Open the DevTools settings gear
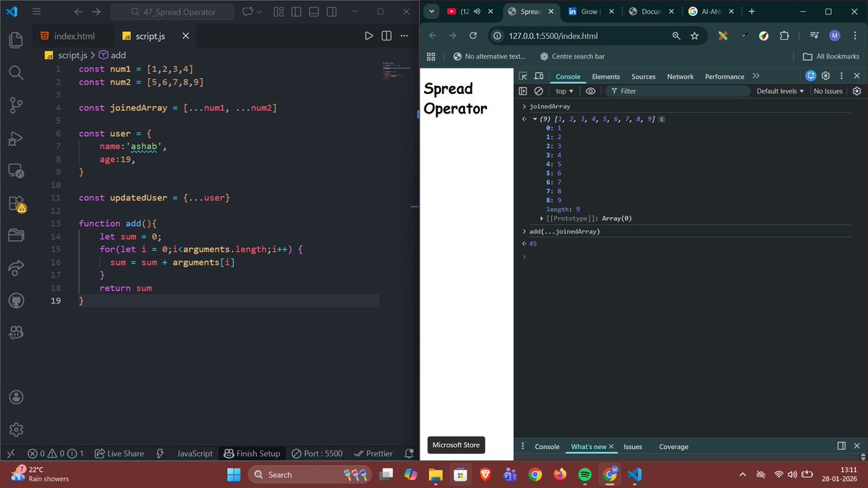Screen dimensions: 868x488 pos(825,76)
